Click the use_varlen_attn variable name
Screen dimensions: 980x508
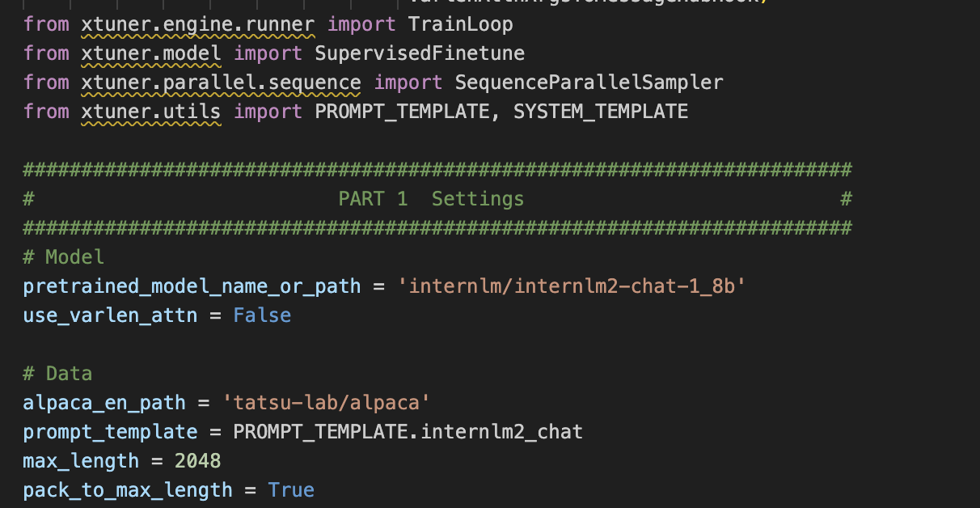(110, 315)
